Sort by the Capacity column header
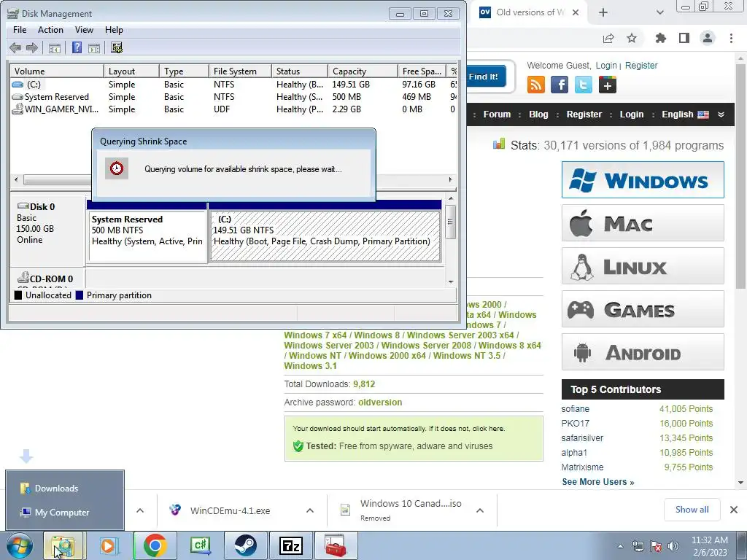The height and width of the screenshot is (560, 747). (x=363, y=71)
